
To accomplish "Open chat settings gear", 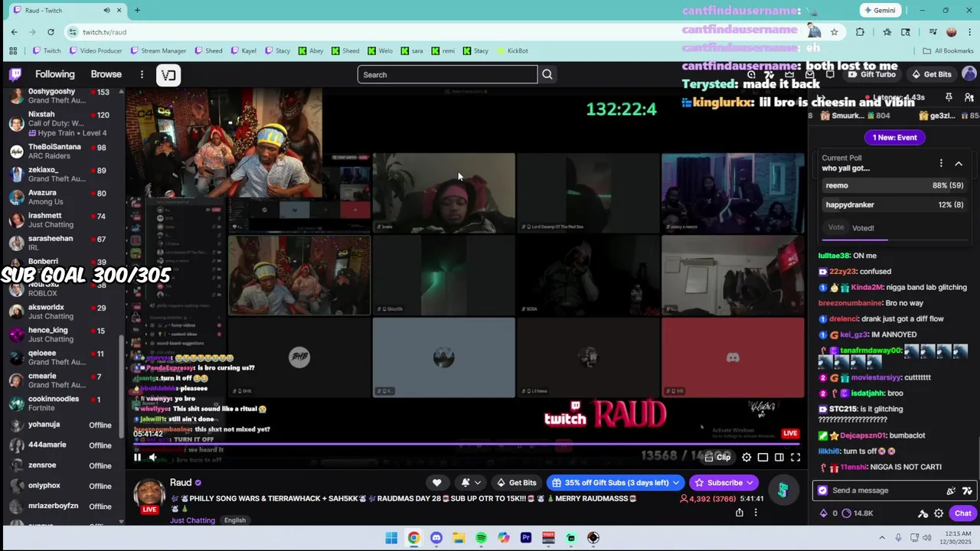I will (x=939, y=514).
